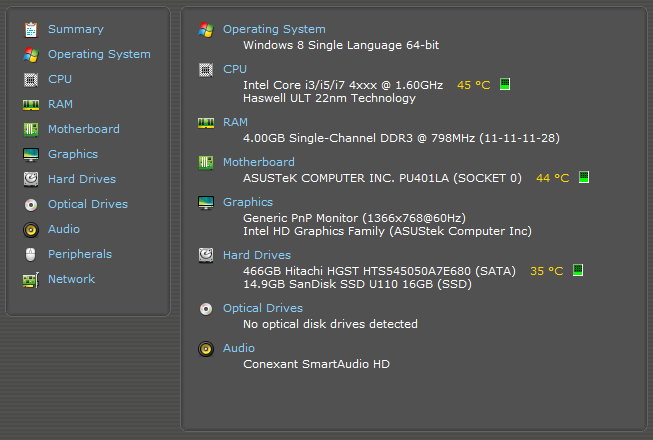Select Audio in the sidebar list

coord(64,229)
